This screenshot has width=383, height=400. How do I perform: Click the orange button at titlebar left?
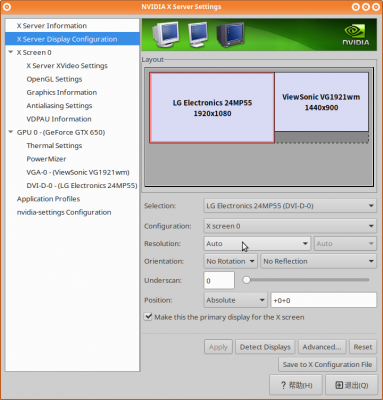click(7, 7)
